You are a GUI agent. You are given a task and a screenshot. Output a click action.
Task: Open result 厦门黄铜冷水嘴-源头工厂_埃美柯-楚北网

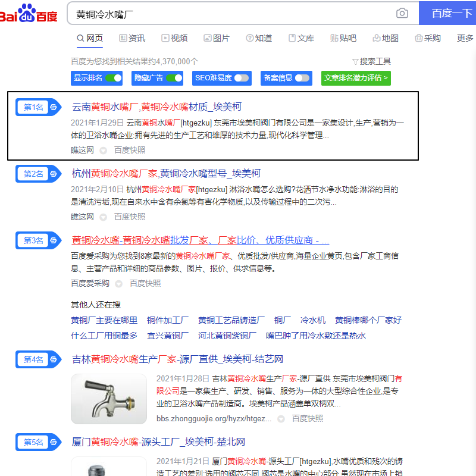pos(158,442)
